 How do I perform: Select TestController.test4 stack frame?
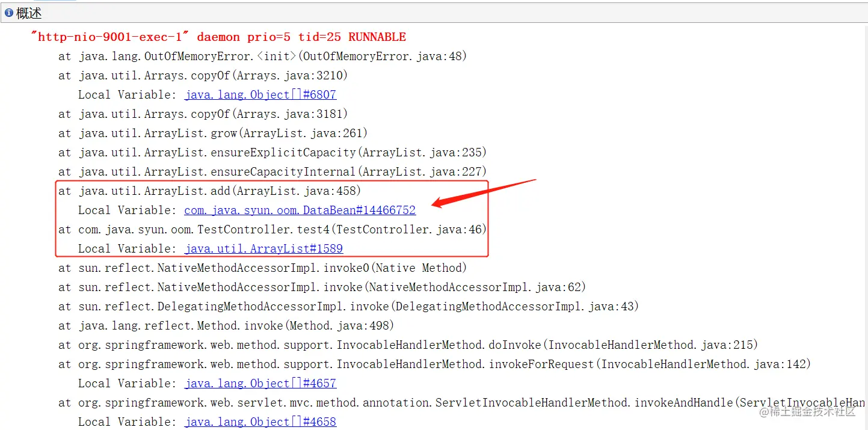[272, 229]
